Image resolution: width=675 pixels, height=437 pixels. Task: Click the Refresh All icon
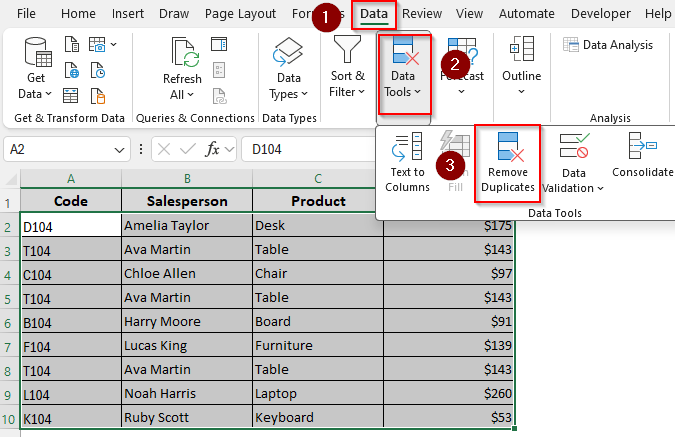(x=185, y=53)
